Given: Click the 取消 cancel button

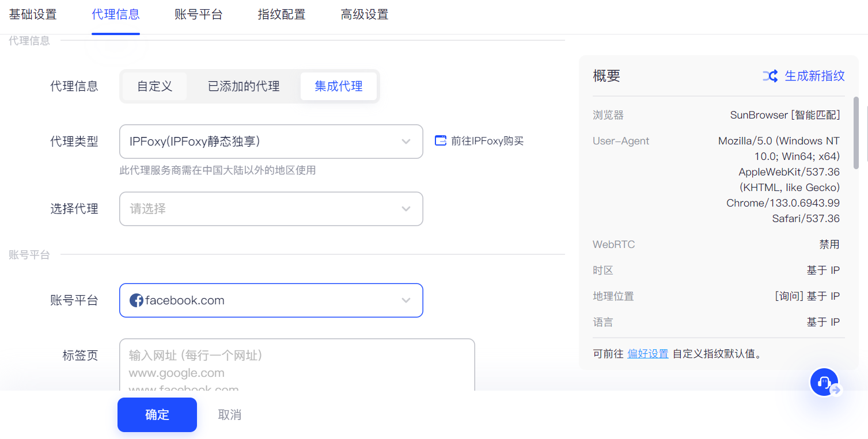Looking at the screenshot, I should pyautogui.click(x=230, y=415).
